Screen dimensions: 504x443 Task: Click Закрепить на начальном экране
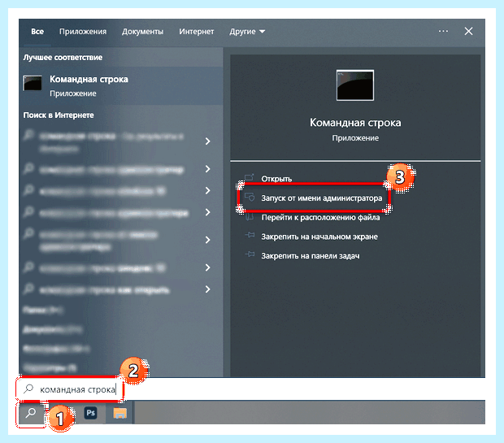(x=319, y=237)
